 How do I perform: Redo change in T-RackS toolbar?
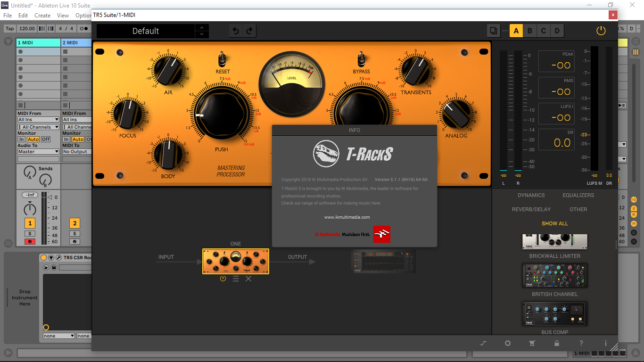(x=249, y=31)
